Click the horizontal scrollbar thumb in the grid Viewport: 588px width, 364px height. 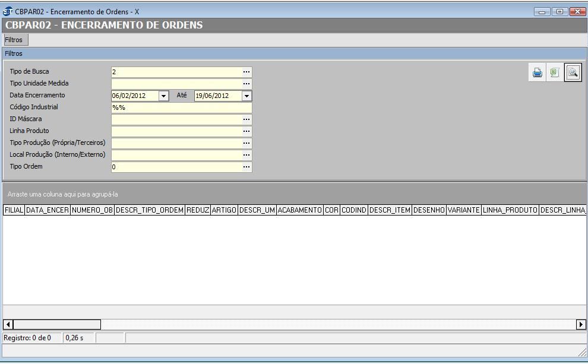pyautogui.click(x=57, y=324)
